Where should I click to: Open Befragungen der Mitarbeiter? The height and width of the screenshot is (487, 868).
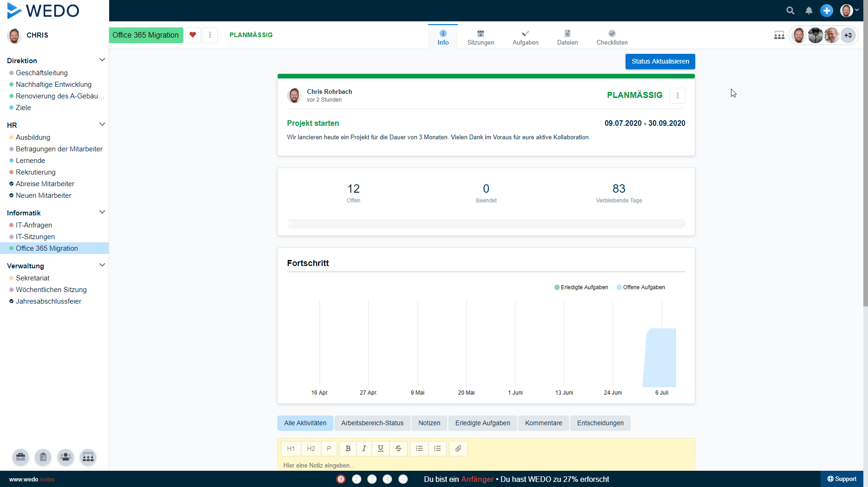pyautogui.click(x=59, y=149)
